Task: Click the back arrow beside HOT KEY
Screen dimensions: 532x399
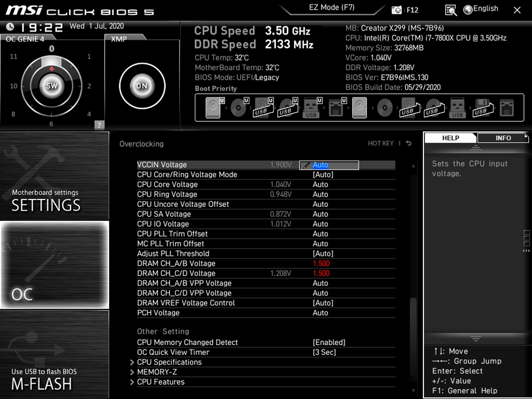Action: click(x=409, y=143)
